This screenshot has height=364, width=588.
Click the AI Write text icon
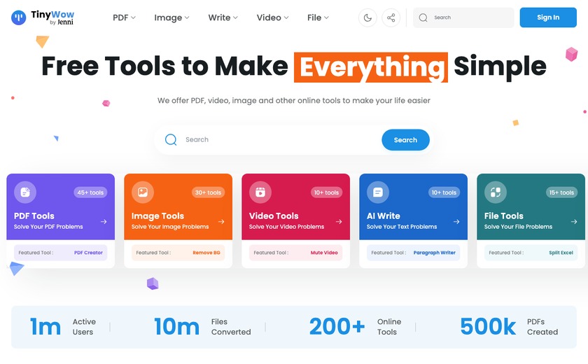pos(378,192)
